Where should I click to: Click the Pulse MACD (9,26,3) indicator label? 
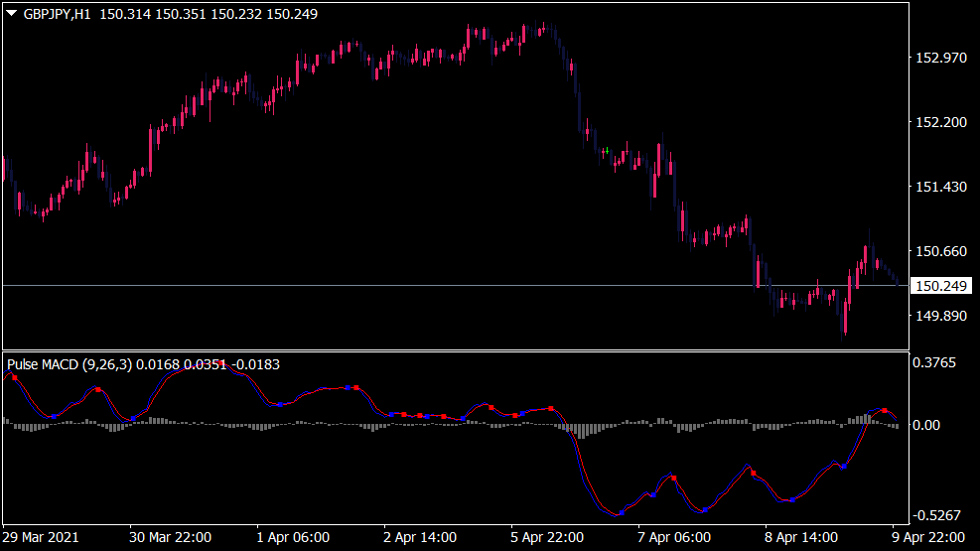tap(70, 364)
